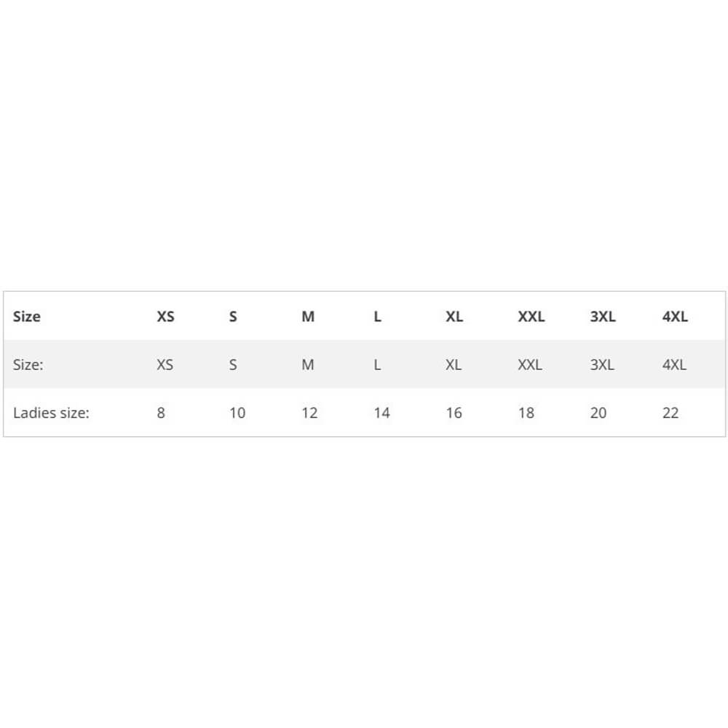This screenshot has width=728, height=728.
Task: Click the non-bold L cell in shaded row
Action: tap(377, 365)
